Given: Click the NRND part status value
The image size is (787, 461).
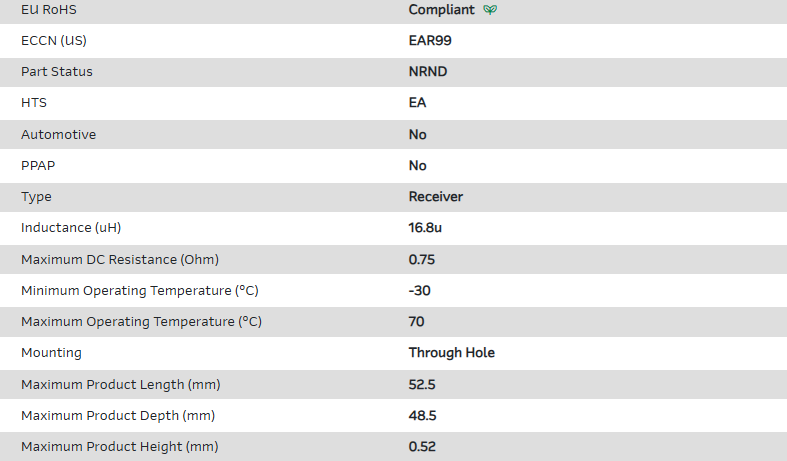Looking at the screenshot, I should point(428,72).
